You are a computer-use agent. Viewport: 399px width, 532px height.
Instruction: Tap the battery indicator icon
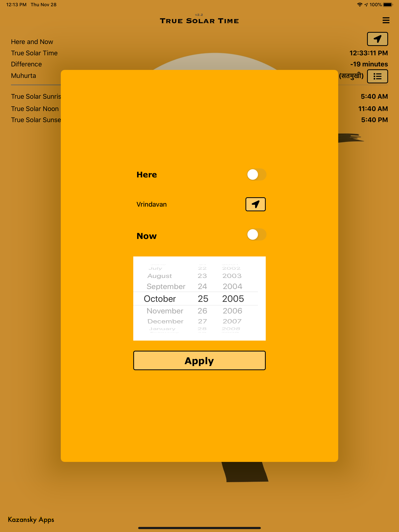tap(388, 4)
